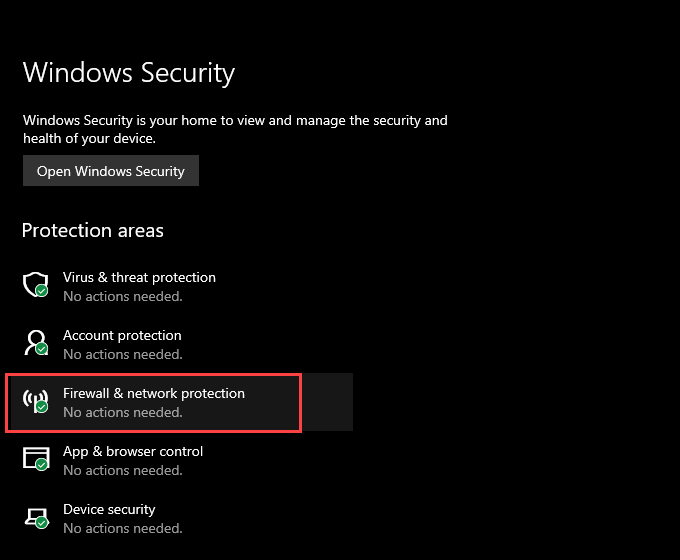Click the green checkmark badge on Device security
This screenshot has width=680, height=560.
(42, 523)
